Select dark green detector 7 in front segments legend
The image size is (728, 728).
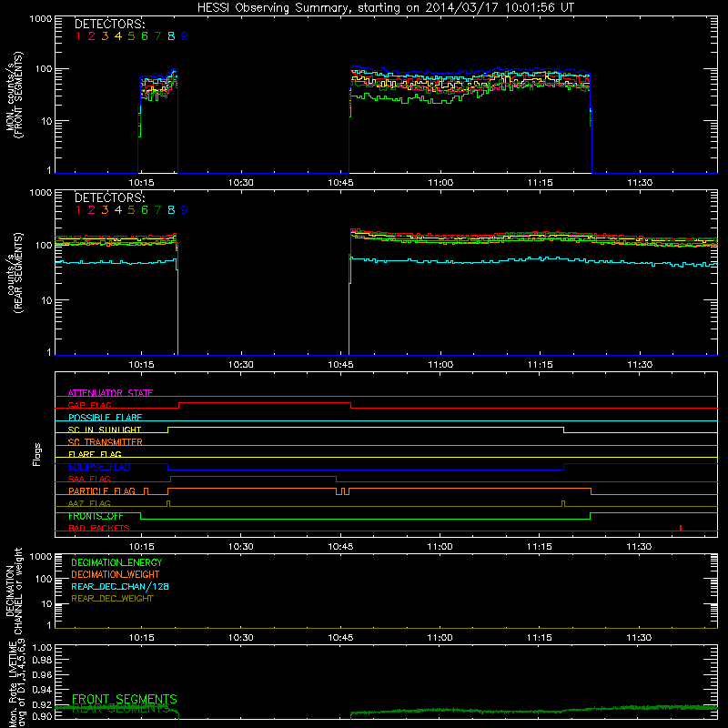[x=157, y=36]
